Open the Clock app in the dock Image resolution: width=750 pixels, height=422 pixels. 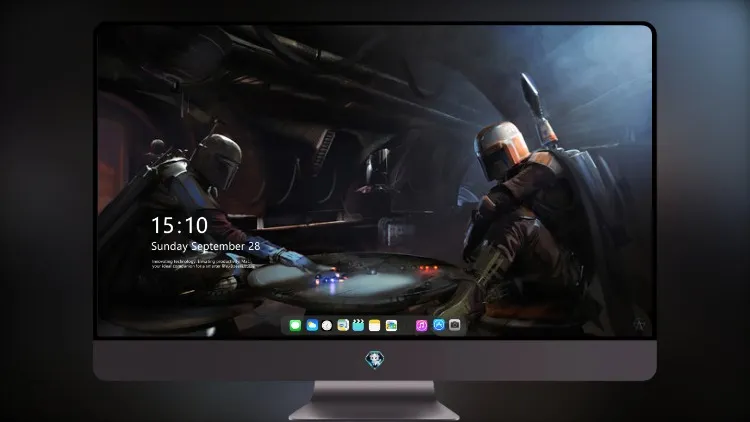pyautogui.click(x=327, y=325)
